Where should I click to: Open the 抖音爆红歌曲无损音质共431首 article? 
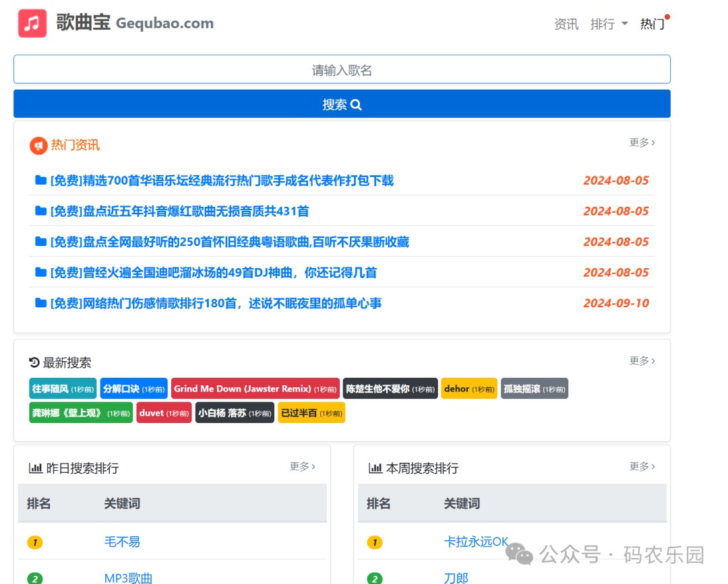coord(179,211)
